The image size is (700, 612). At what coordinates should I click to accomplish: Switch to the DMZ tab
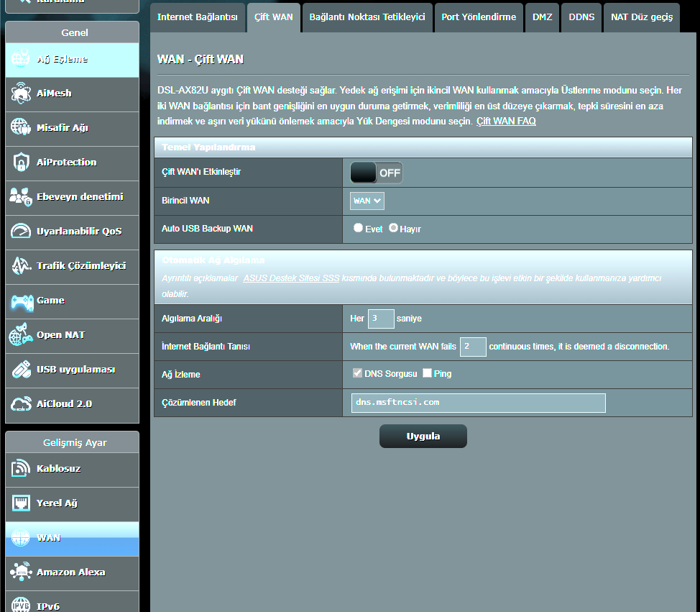pos(543,17)
